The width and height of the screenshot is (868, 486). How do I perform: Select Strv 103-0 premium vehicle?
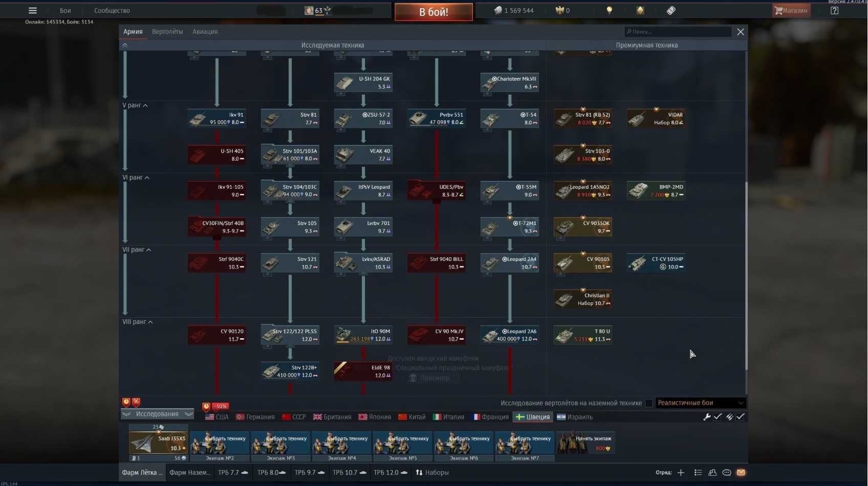coord(582,154)
